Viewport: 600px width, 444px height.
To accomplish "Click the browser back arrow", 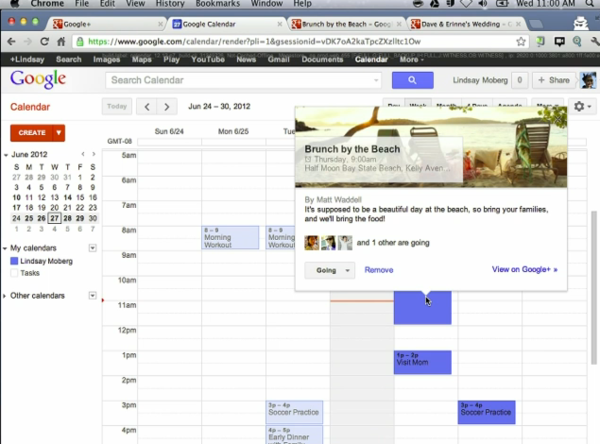I will coord(14,41).
